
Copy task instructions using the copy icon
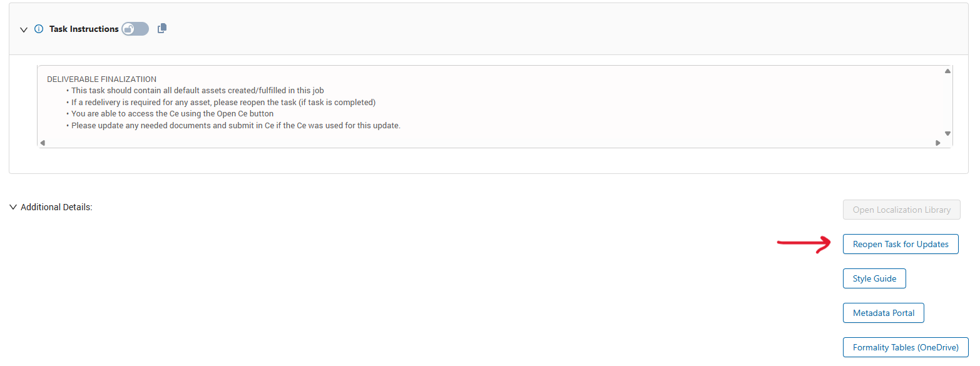coord(162,28)
